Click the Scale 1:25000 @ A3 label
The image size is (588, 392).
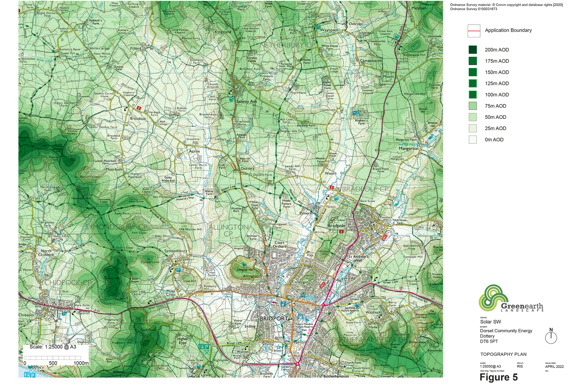pyautogui.click(x=53, y=347)
